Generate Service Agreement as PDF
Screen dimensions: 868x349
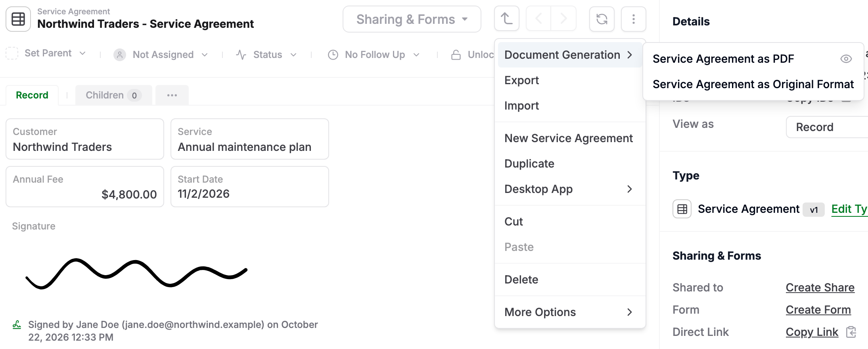click(723, 59)
